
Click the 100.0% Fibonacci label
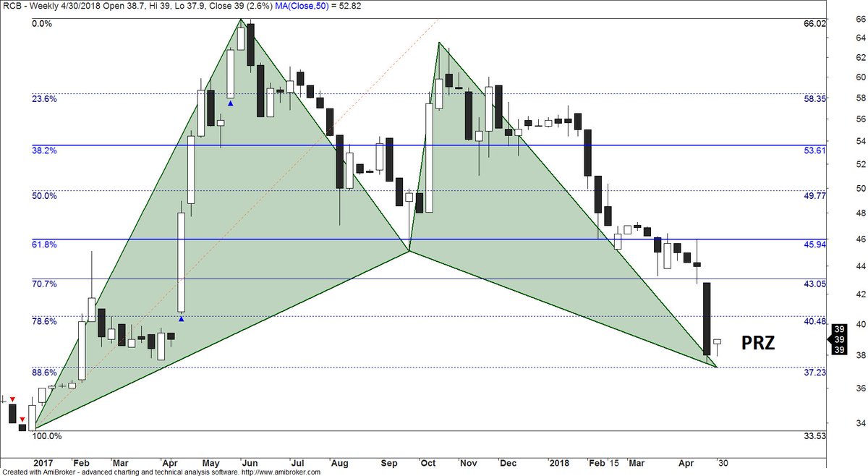tap(47, 436)
